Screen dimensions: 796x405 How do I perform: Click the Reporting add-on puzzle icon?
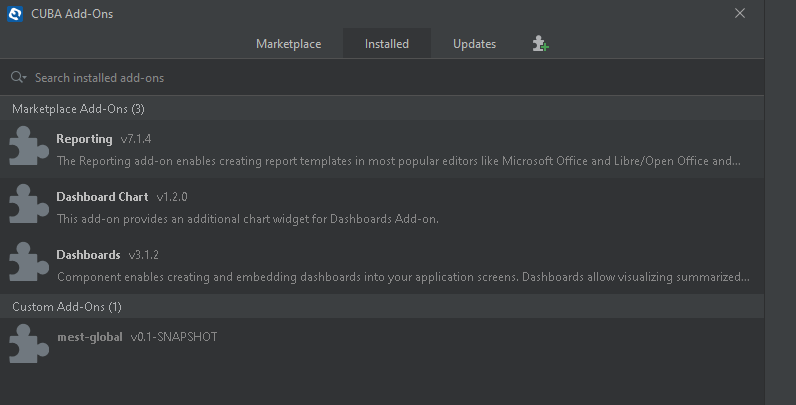[29, 146]
